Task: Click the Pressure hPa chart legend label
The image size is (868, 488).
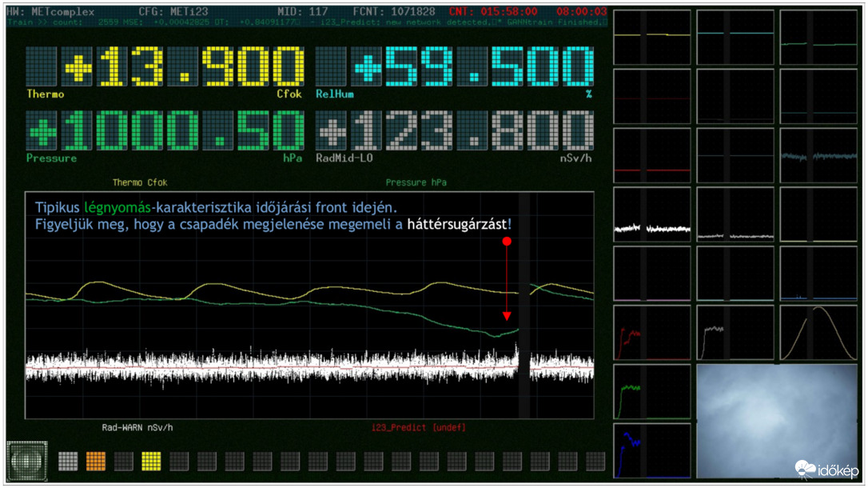Action: pyautogui.click(x=416, y=182)
